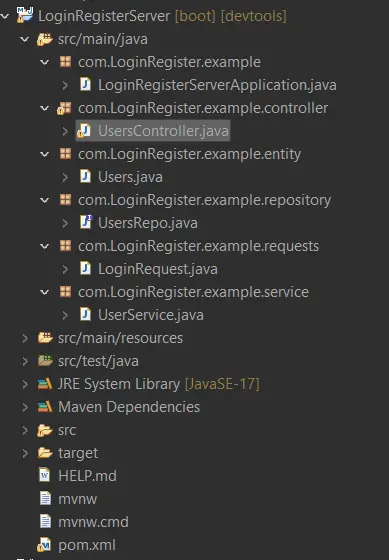The width and height of the screenshot is (389, 560).
Task: Click the LoginRegisterServerApplication.java file icon
Action: click(85, 85)
